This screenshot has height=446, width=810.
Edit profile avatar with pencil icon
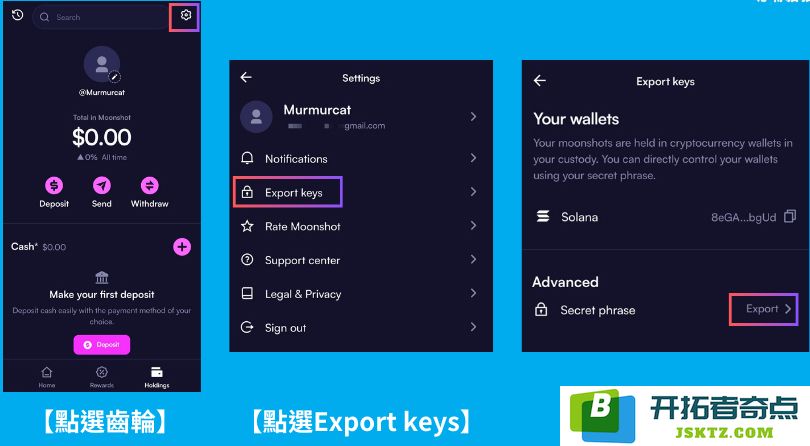point(114,77)
